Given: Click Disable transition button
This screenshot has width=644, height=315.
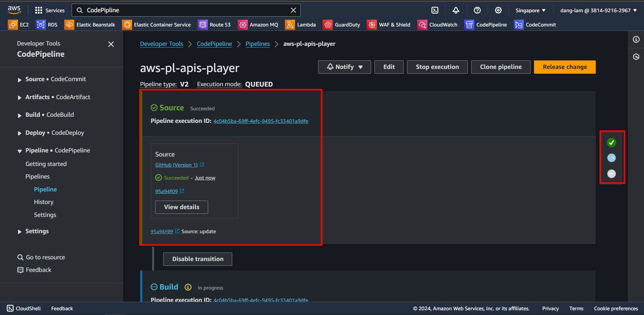Looking at the screenshot, I should coord(198,259).
